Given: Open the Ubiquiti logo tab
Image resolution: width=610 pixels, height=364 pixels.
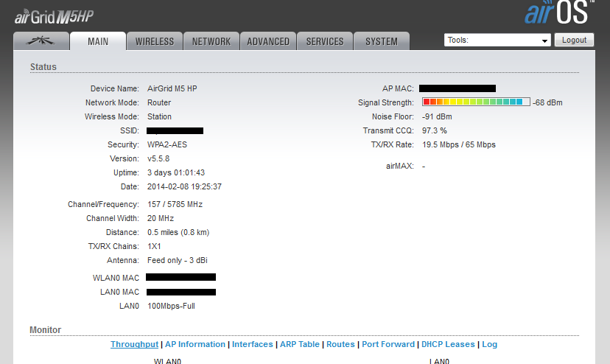Looking at the screenshot, I should 41,41.
